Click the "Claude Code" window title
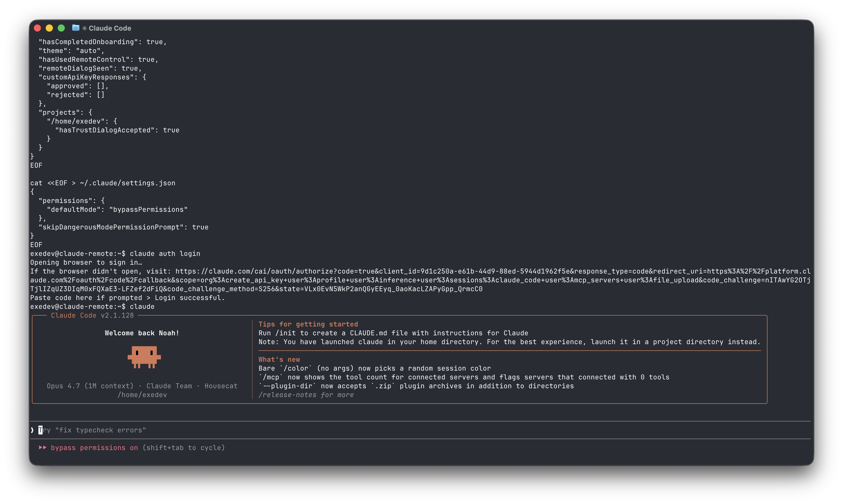 [110, 28]
